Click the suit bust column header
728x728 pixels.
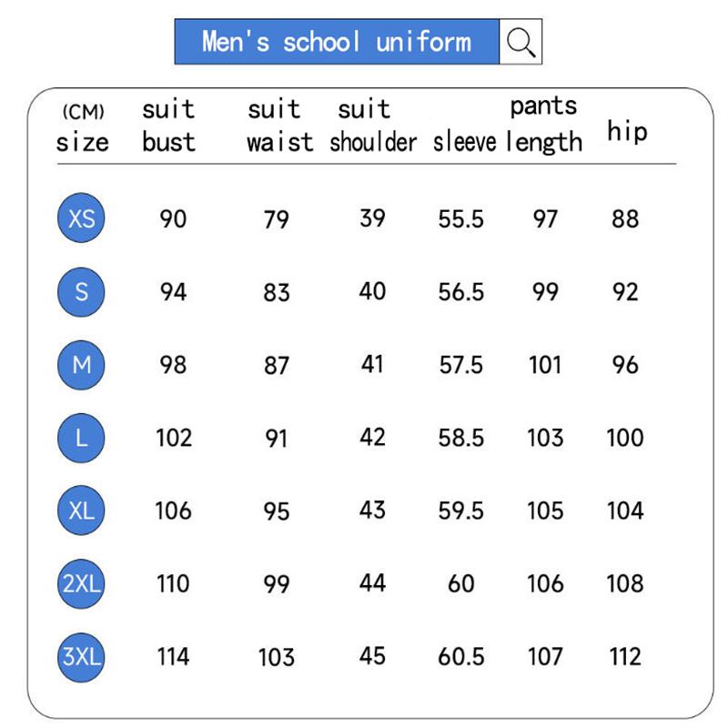point(168,126)
